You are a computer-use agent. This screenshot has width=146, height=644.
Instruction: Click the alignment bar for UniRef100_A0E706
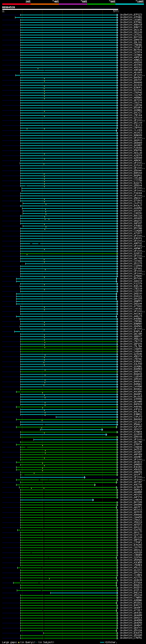[x=56, y=485]
